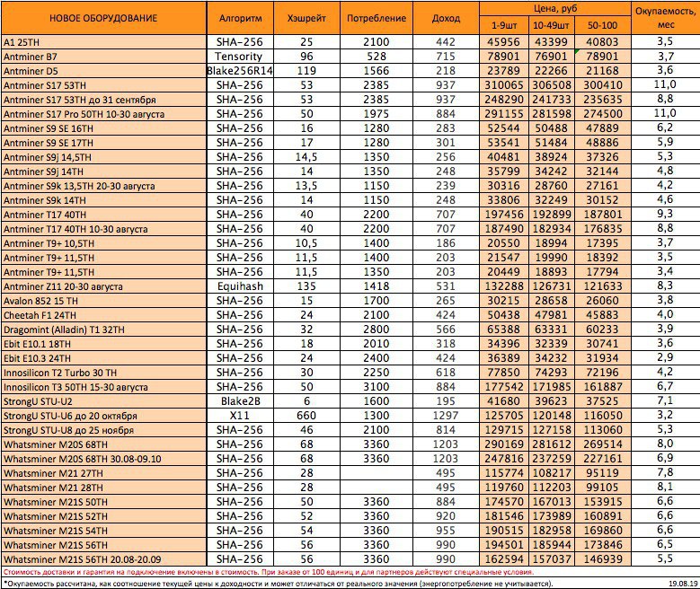Click the 'Хэшрейт' column header
The image size is (700, 589).
[306, 18]
